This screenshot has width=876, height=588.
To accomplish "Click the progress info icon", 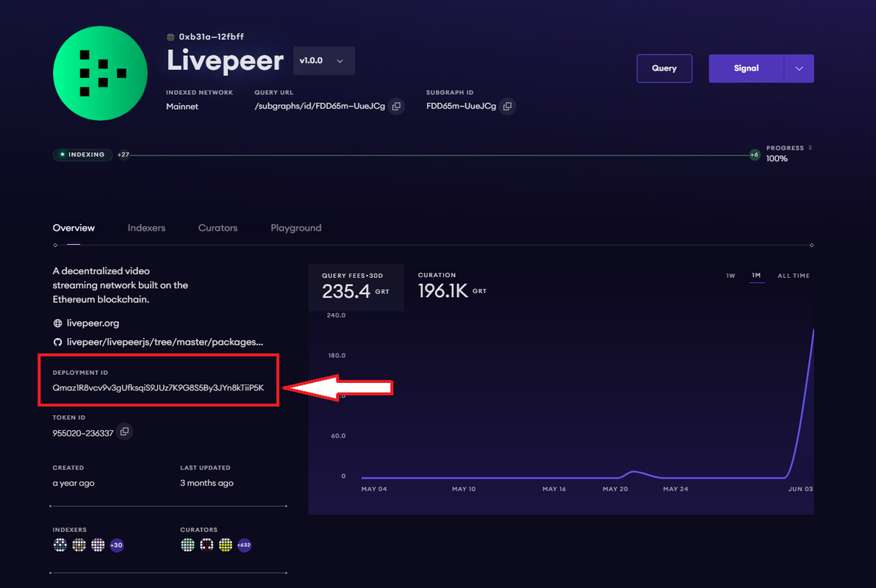I will tap(810, 148).
